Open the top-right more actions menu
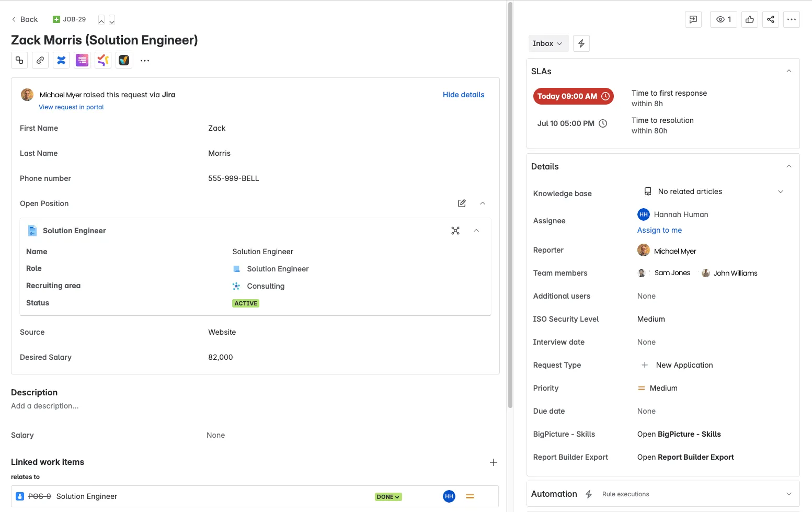Image resolution: width=812 pixels, height=512 pixels. point(791,19)
